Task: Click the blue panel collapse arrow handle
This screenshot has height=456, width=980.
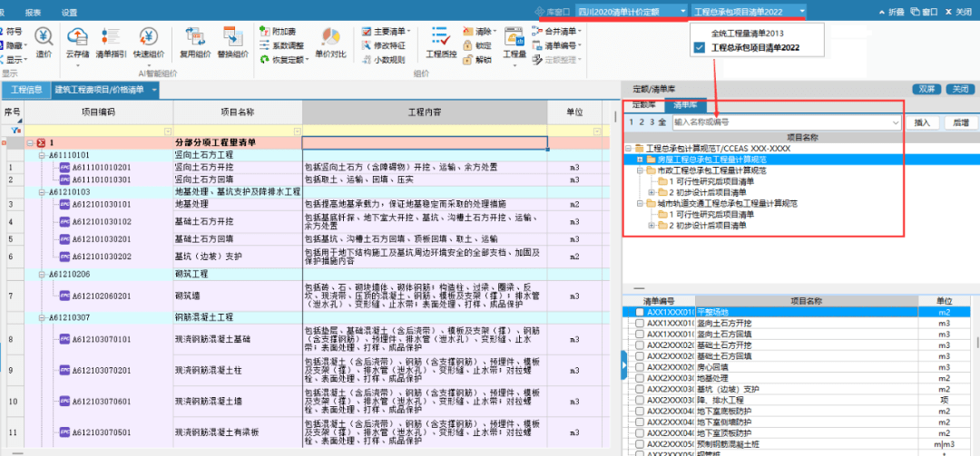Action: [623, 364]
